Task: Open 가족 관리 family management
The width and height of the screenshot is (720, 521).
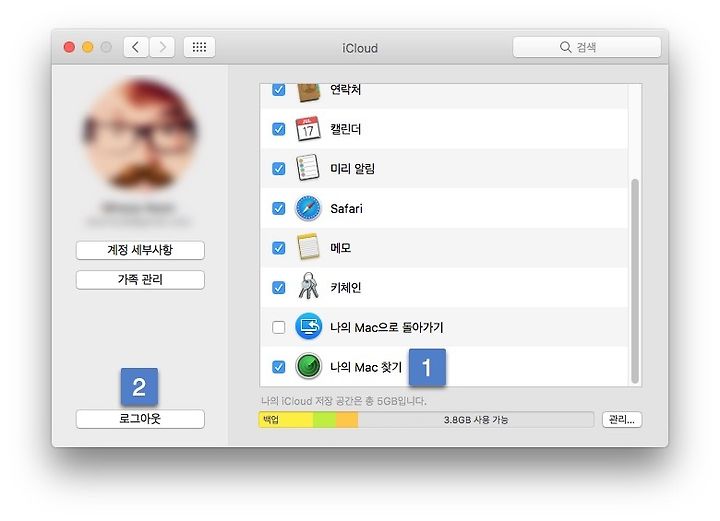Action: [140, 280]
